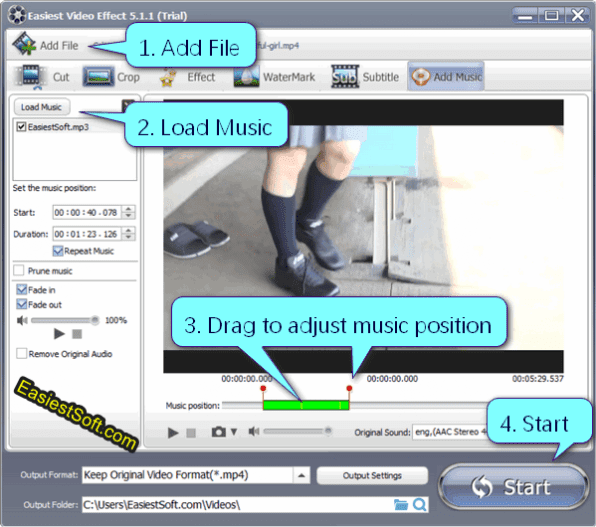Enable Remove Original Audio checkbox
596x527 pixels.
tap(21, 353)
